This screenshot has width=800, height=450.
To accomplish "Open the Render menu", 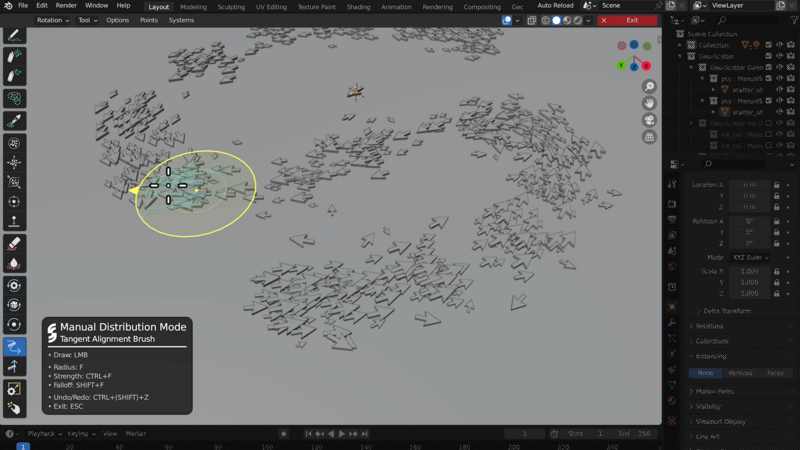I will (66, 6).
